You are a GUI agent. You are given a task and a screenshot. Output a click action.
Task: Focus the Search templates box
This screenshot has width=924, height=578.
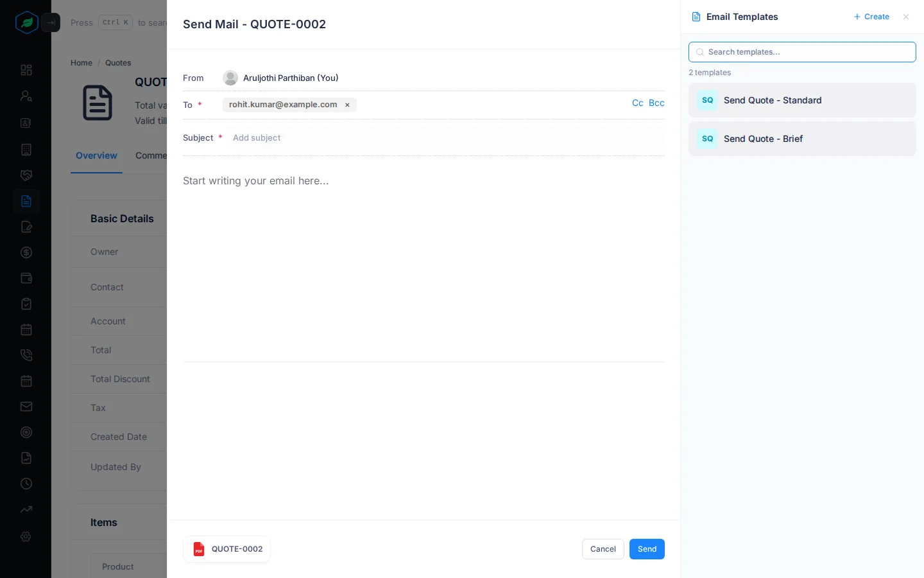point(802,52)
